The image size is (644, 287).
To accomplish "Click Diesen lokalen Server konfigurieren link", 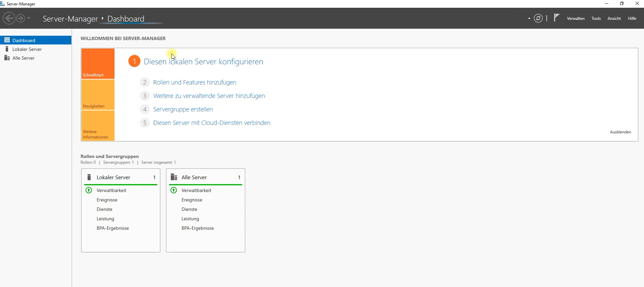I will coord(203,62).
